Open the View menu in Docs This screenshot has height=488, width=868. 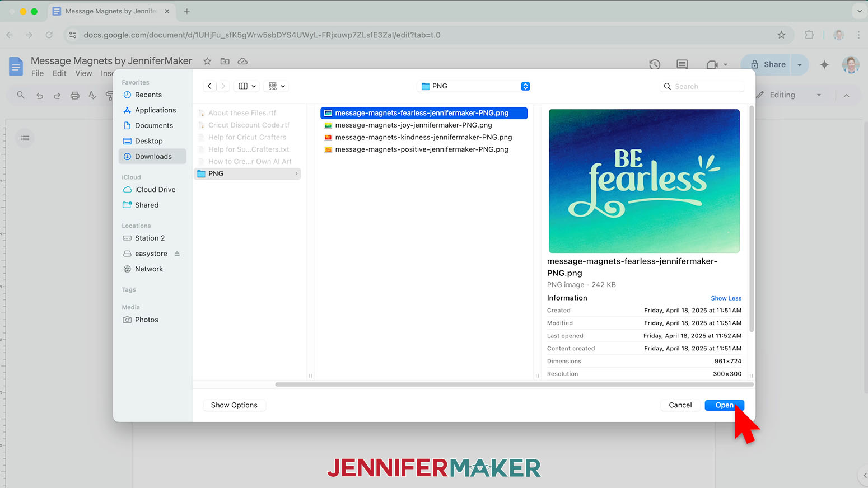pos(83,73)
